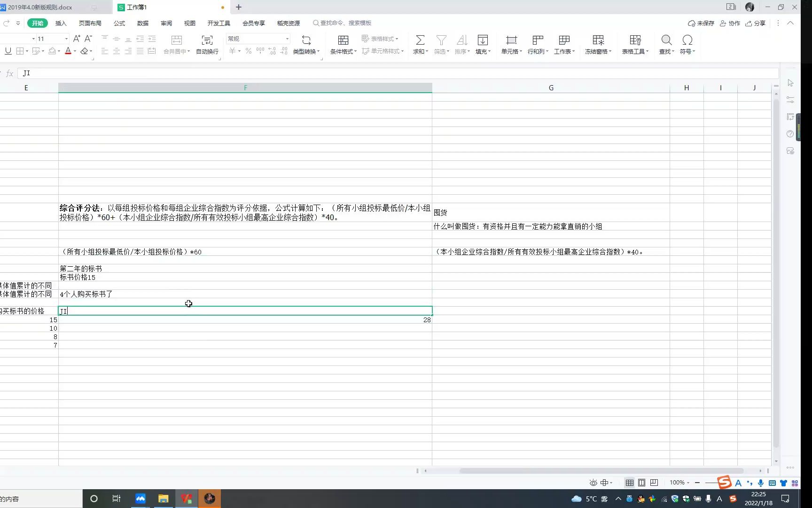Viewport: 812px width, 508px height.
Task: Open the 公式 Formulas tab
Action: (119, 23)
